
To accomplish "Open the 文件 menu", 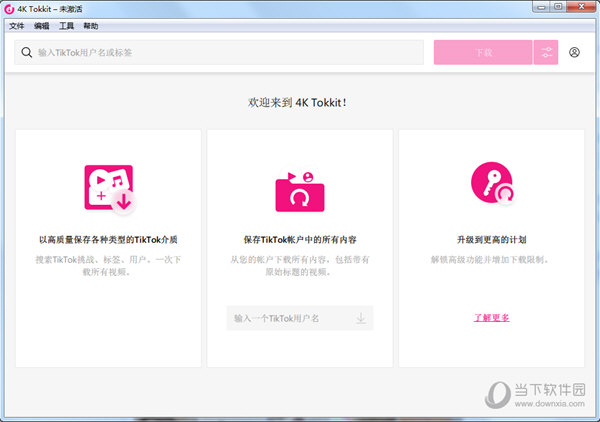I will coord(16,26).
